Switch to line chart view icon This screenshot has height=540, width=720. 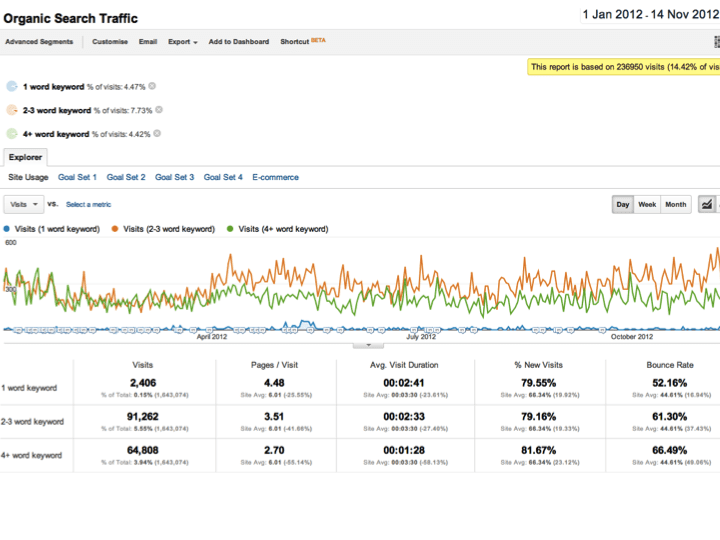[707, 204]
